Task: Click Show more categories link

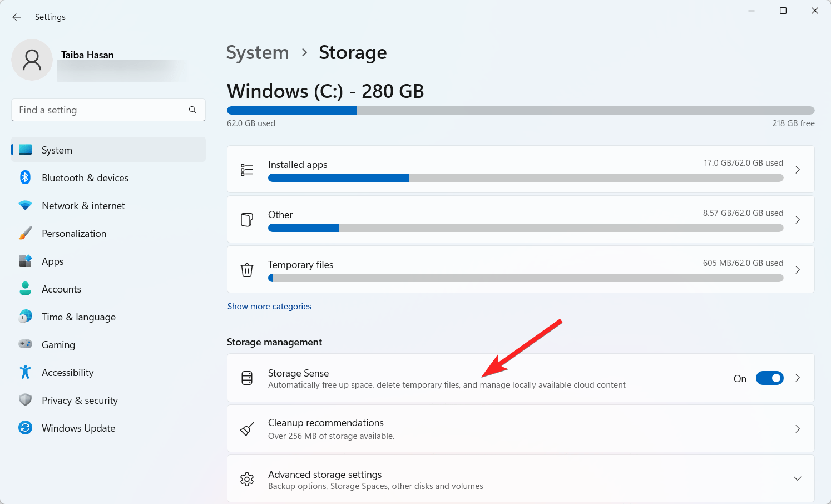Action: click(x=269, y=307)
